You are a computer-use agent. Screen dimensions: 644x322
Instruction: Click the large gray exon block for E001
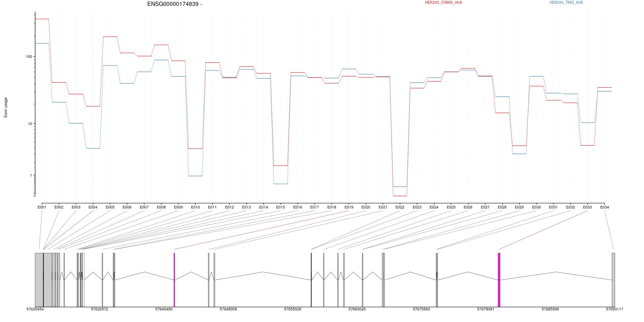[x=39, y=280]
